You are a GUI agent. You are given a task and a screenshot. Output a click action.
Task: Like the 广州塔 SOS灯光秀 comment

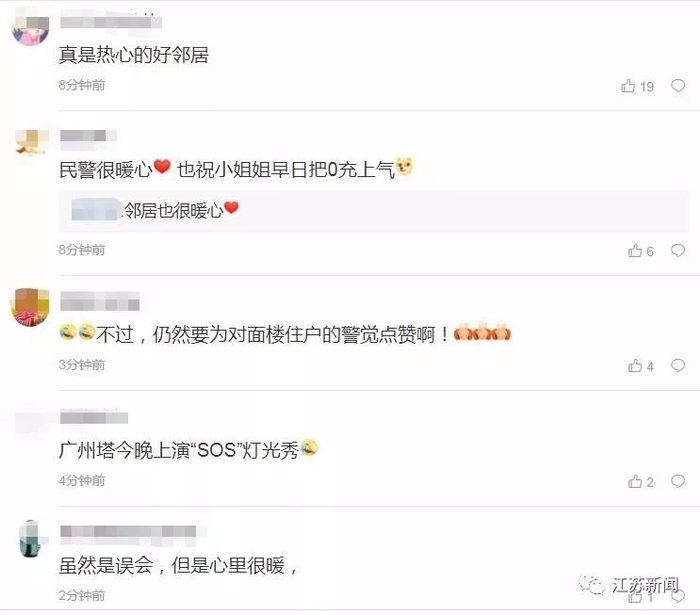641,482
